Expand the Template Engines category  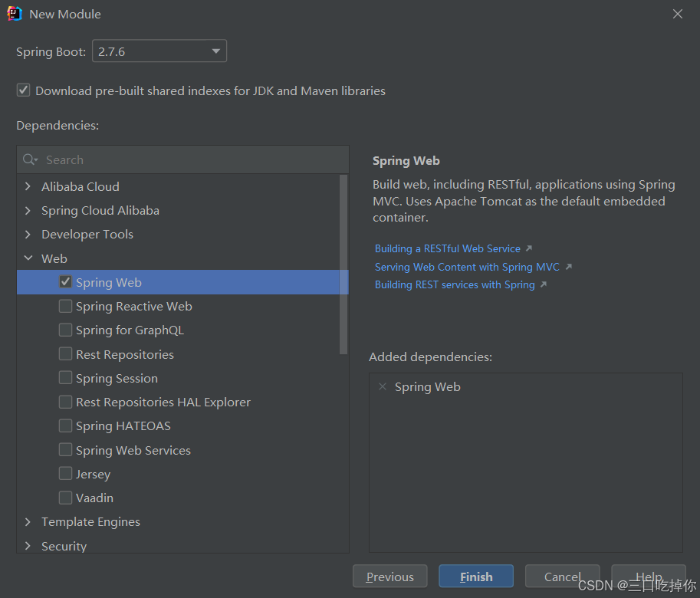coord(28,521)
